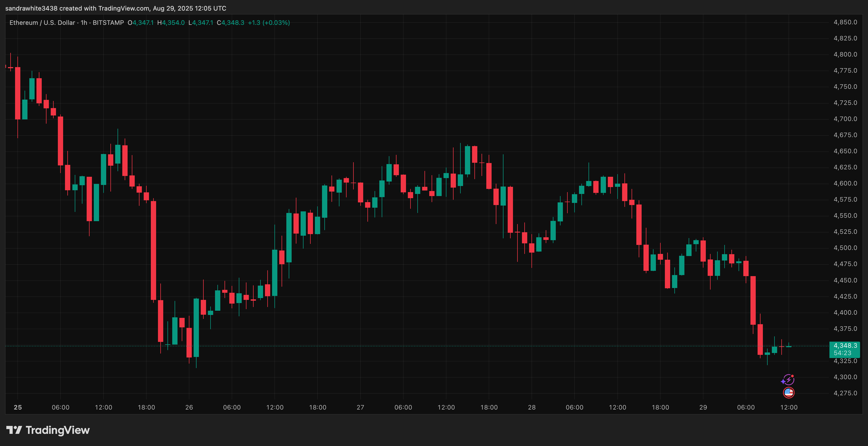The width and height of the screenshot is (868, 446).
Task: Click the change value +1.3 (+0.03%)
Action: pyautogui.click(x=269, y=22)
